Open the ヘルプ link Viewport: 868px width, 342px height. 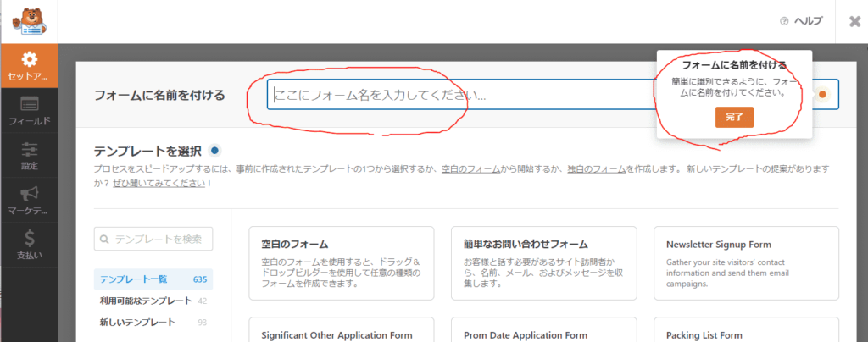(808, 21)
